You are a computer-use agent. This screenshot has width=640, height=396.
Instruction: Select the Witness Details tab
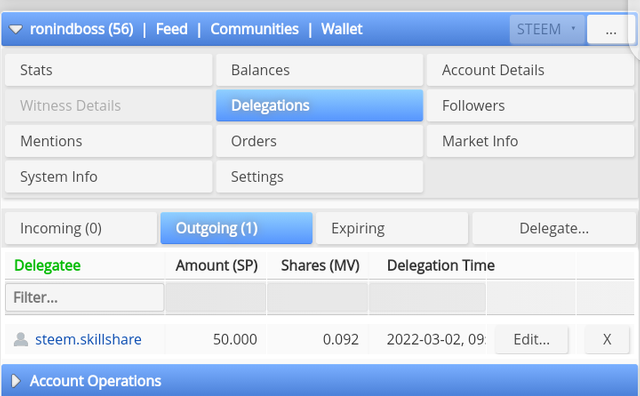point(109,106)
